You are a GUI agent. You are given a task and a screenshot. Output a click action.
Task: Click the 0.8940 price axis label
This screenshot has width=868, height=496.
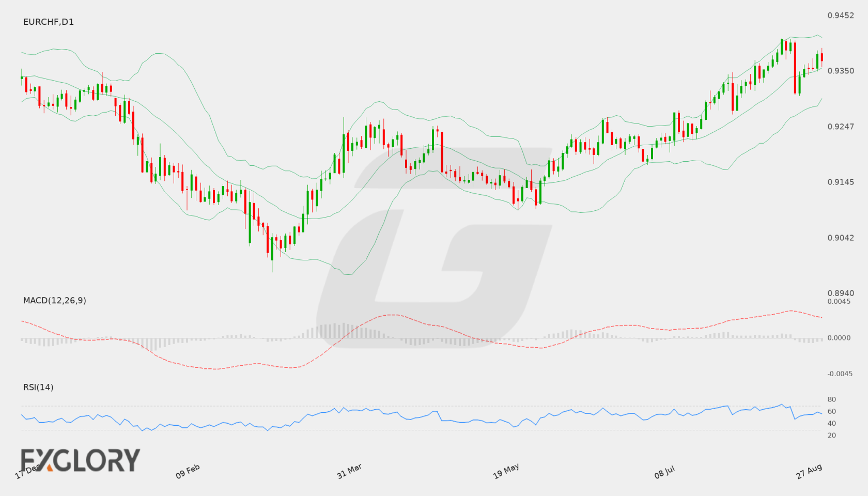click(841, 293)
